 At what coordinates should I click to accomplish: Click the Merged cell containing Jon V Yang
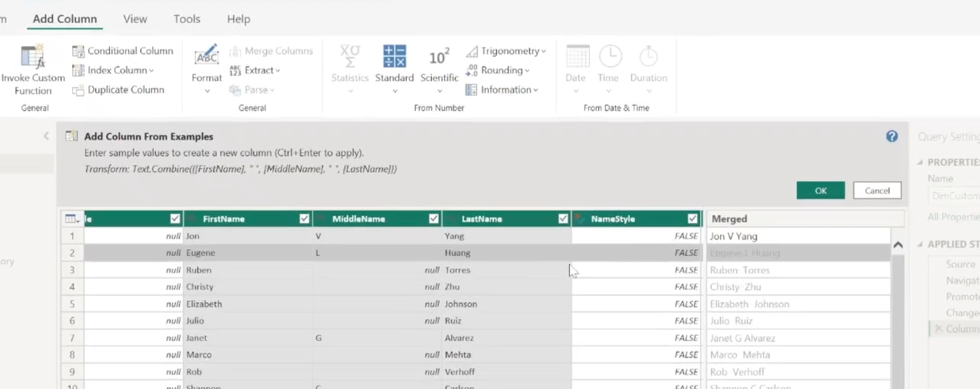[797, 236]
